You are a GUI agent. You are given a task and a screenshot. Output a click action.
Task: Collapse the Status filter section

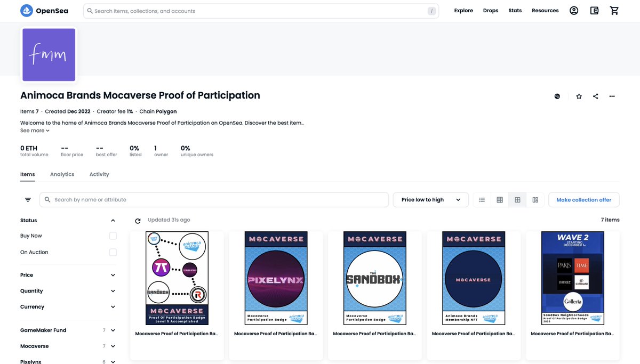pyautogui.click(x=113, y=221)
